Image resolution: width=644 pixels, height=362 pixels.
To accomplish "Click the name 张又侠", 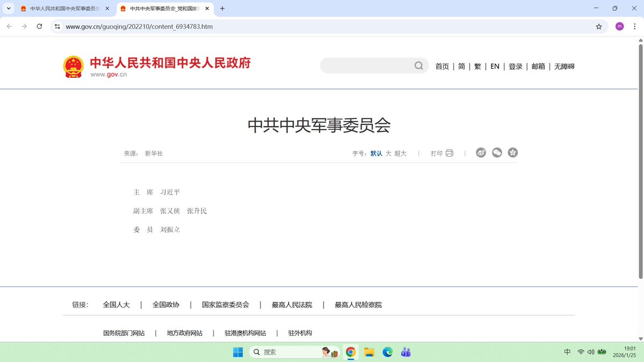I will [170, 211].
